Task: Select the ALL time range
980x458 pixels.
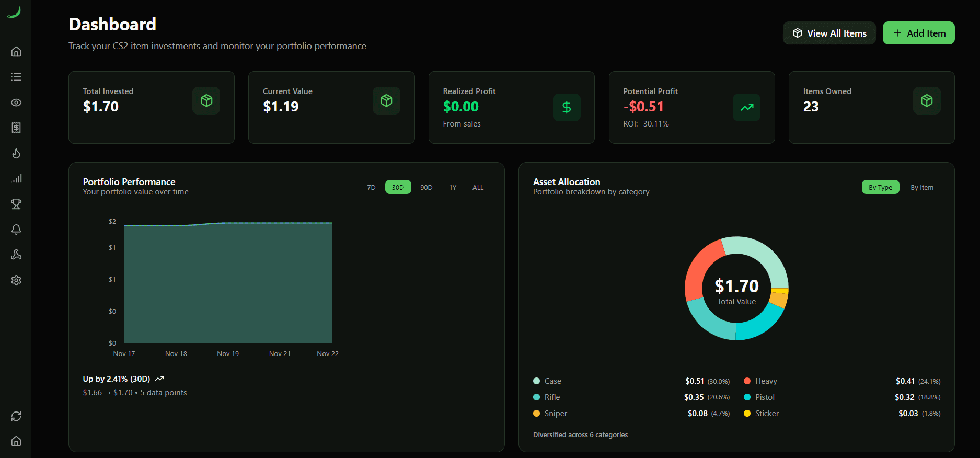Action: click(x=478, y=187)
